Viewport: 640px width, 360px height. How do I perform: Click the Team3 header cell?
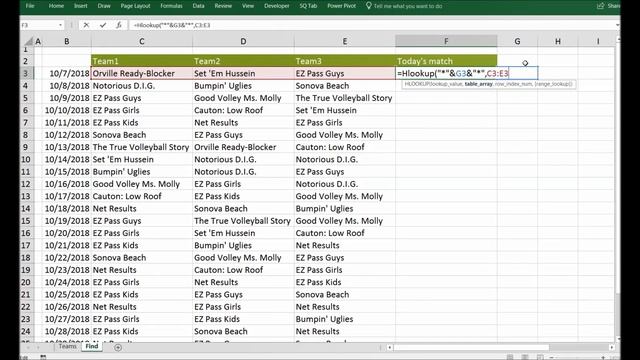point(345,61)
